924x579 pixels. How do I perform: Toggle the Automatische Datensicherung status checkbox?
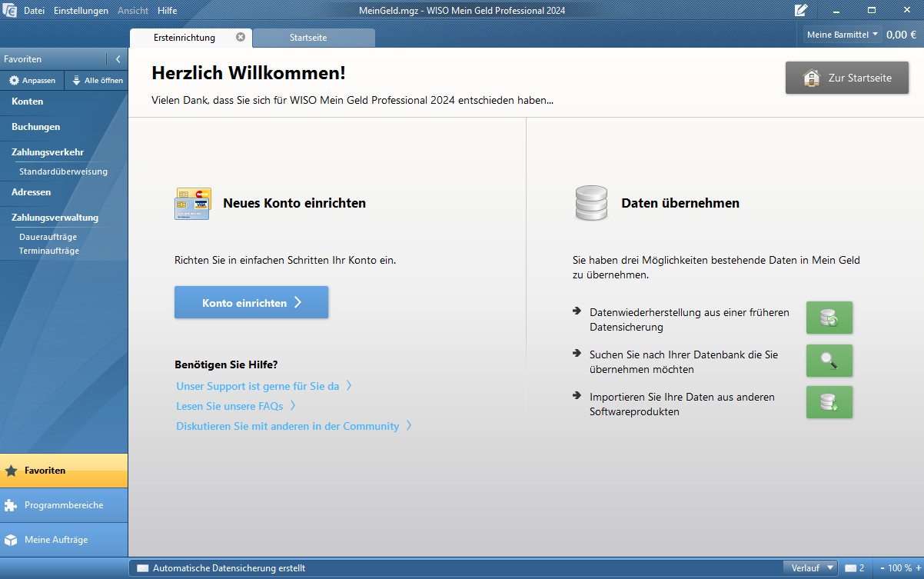(142, 567)
